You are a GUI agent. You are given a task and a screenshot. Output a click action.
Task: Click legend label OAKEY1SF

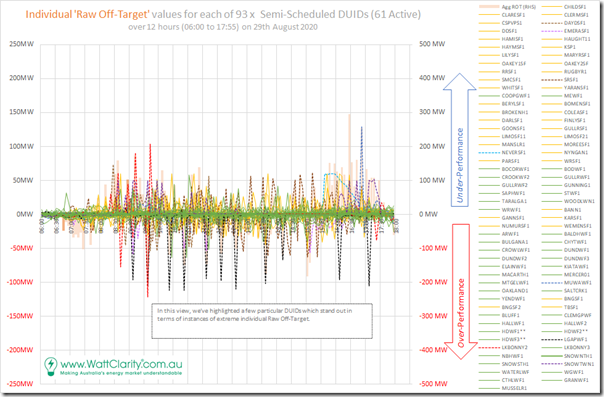pos(514,64)
